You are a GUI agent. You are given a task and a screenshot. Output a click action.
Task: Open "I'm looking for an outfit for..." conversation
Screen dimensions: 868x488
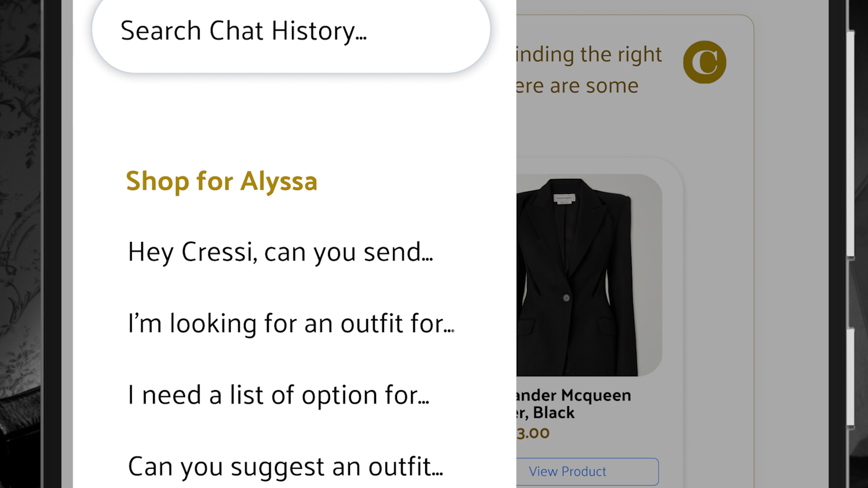(291, 323)
